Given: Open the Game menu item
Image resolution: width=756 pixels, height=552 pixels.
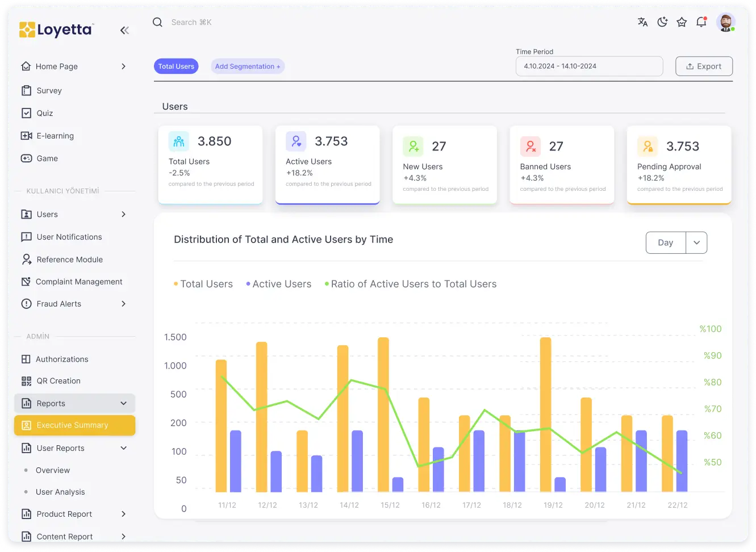Looking at the screenshot, I should click(x=47, y=158).
